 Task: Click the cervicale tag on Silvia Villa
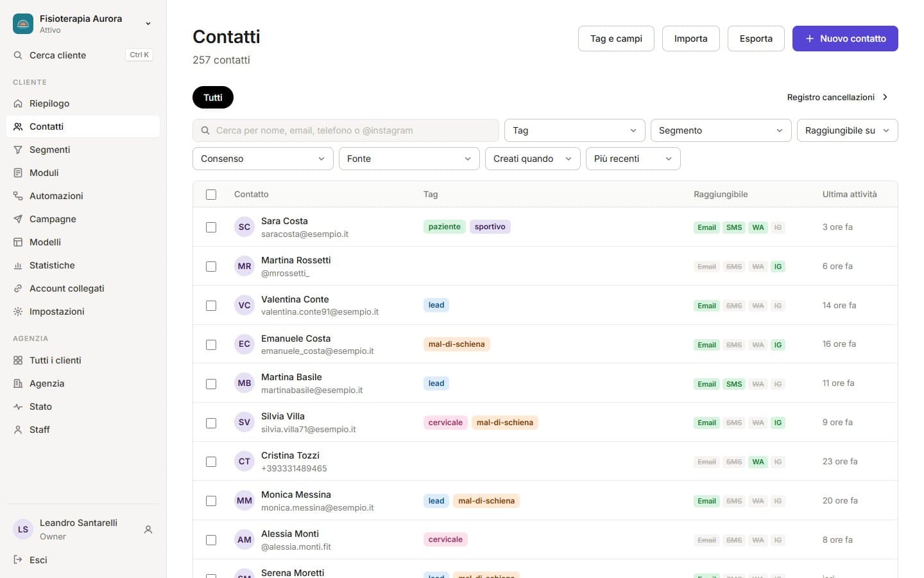point(445,423)
